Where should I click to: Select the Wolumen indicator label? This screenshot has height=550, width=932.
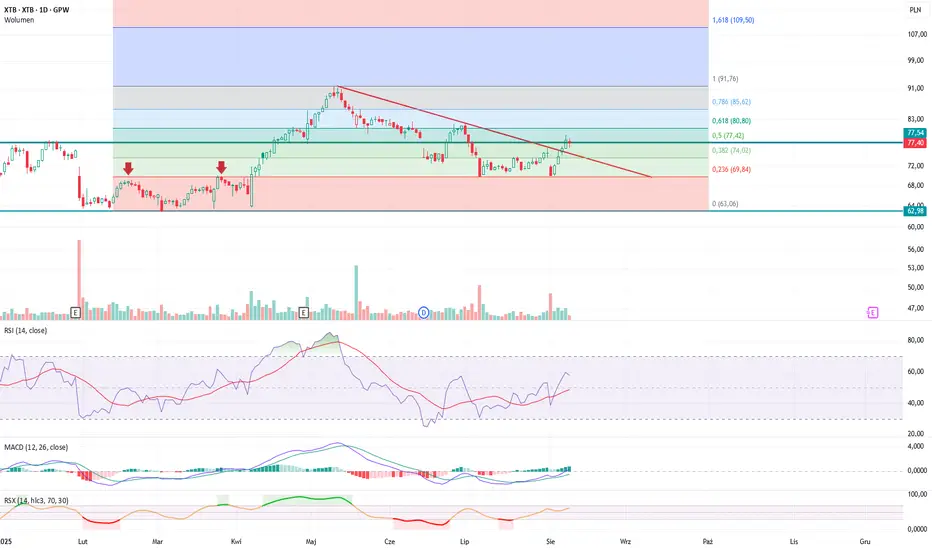coord(19,20)
